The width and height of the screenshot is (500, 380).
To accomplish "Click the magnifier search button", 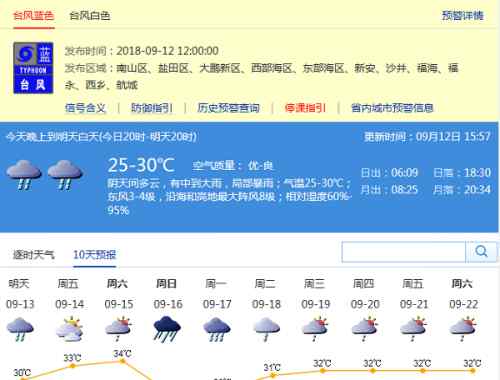I will [481, 252].
